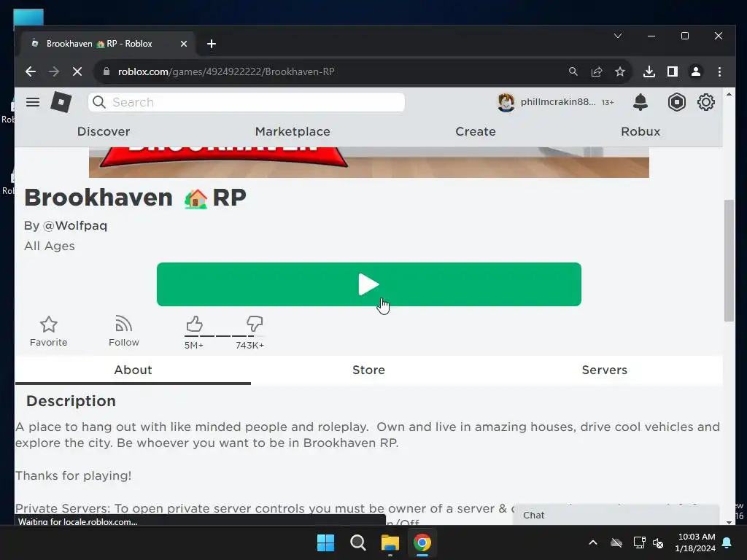This screenshot has width=747, height=560.
Task: Click the "Thanks for playing!" line
Action: click(74, 475)
